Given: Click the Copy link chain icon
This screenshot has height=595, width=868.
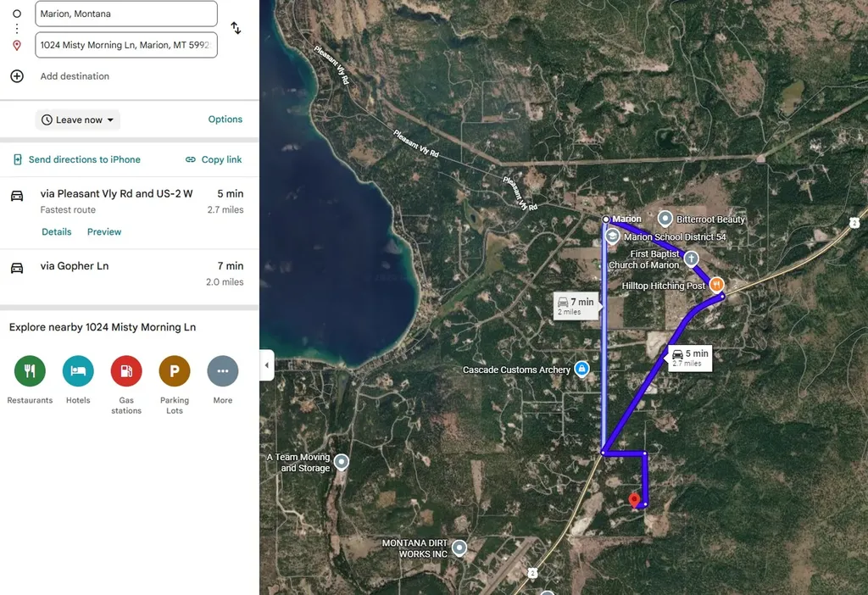Looking at the screenshot, I should point(191,159).
